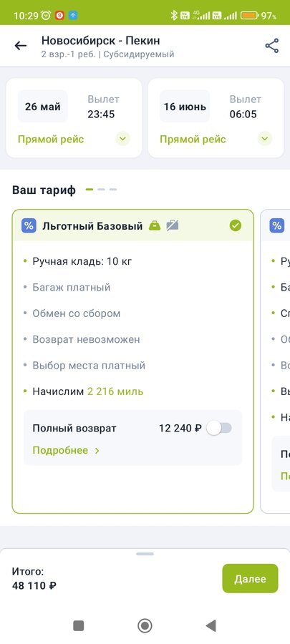Tap the crossed-out baggage icon
290x644 pixels.
(173, 225)
